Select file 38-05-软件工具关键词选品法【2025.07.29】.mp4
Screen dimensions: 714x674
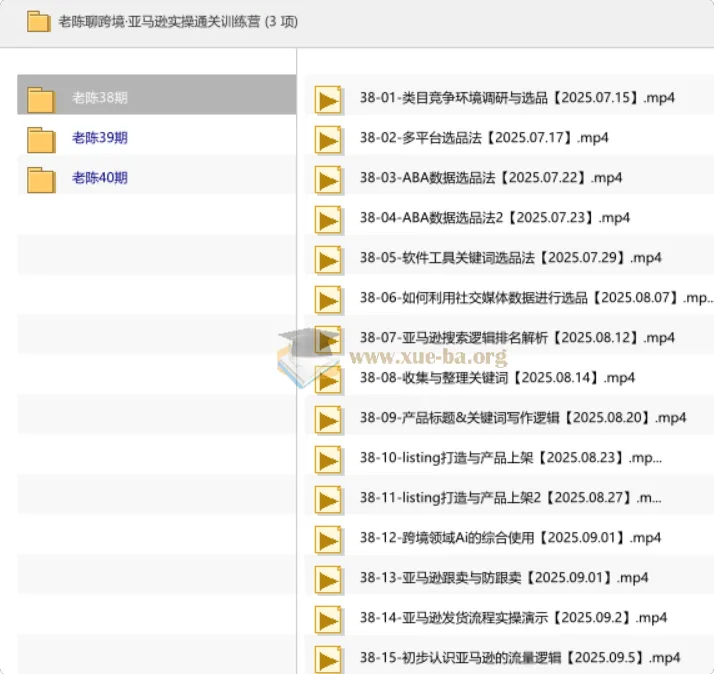tap(510, 258)
